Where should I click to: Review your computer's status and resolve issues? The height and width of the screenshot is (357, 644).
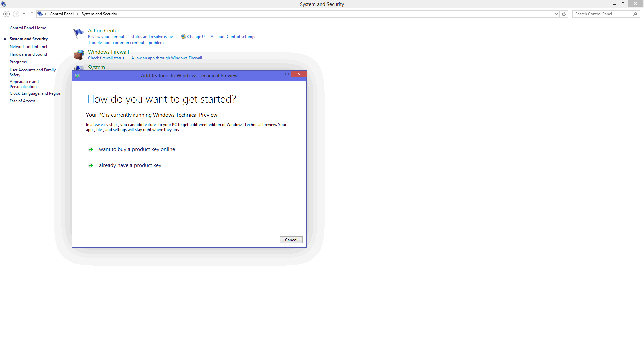point(131,37)
